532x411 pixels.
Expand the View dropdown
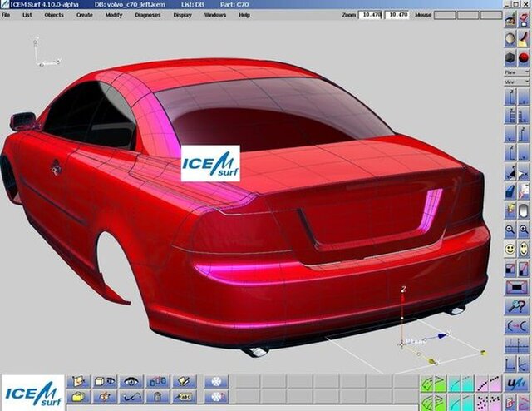coord(516,82)
